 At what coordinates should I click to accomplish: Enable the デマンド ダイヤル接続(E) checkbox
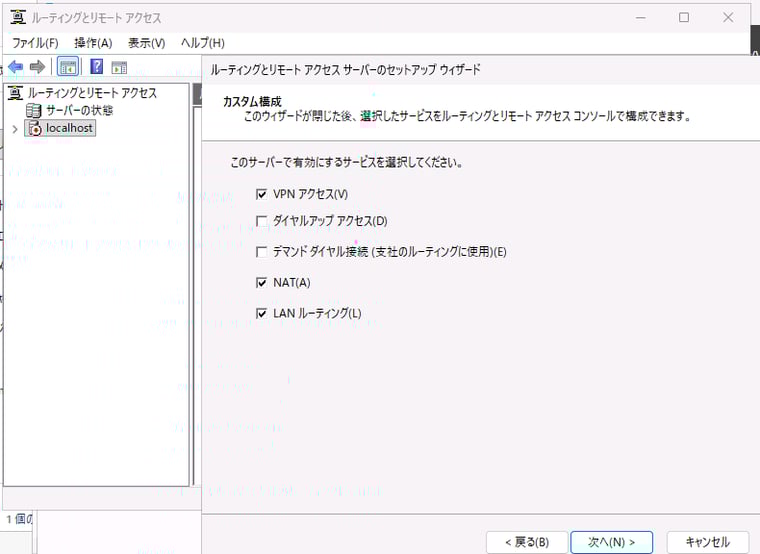pyautogui.click(x=261, y=252)
